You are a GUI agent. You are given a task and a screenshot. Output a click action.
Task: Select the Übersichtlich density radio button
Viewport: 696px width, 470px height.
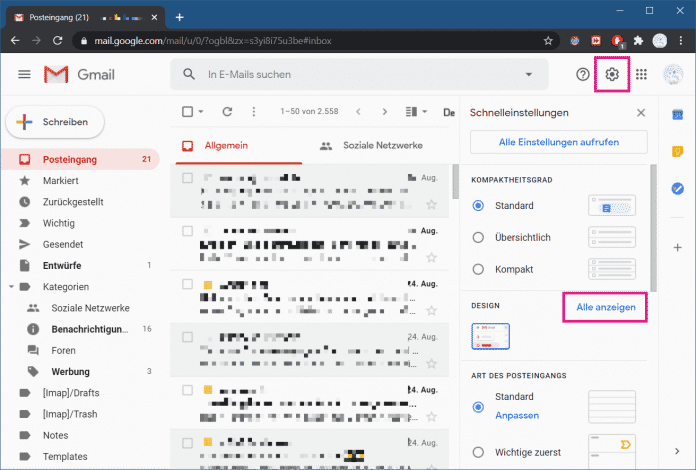coord(478,237)
